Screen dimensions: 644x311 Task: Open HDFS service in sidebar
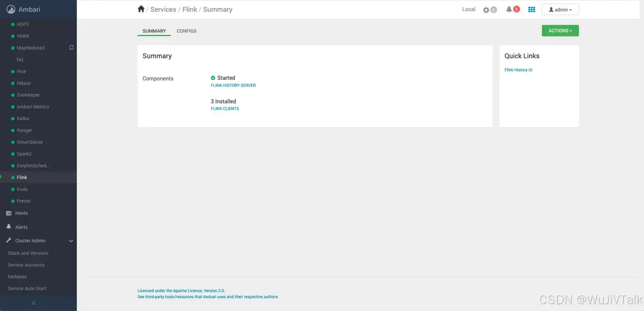(23, 24)
